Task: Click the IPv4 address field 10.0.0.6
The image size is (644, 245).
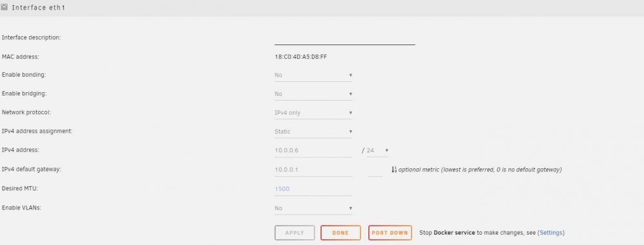Action: pos(314,151)
